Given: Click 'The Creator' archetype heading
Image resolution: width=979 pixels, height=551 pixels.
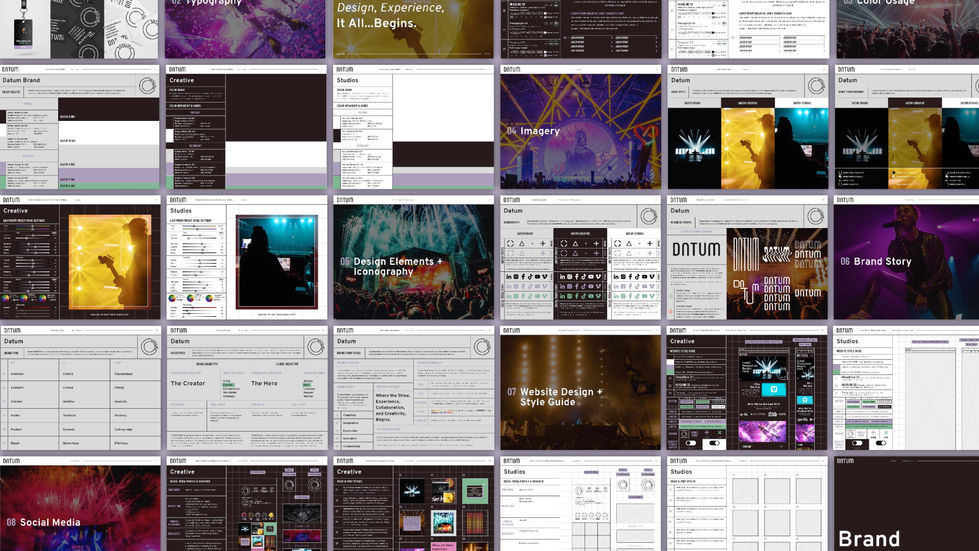Looking at the screenshot, I should (x=187, y=383).
